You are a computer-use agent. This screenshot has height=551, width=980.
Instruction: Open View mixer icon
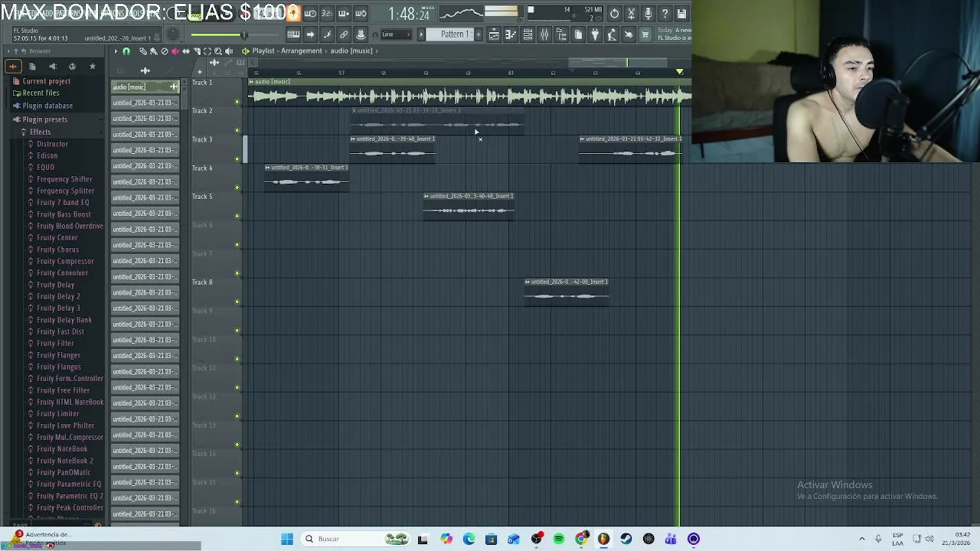click(x=544, y=34)
